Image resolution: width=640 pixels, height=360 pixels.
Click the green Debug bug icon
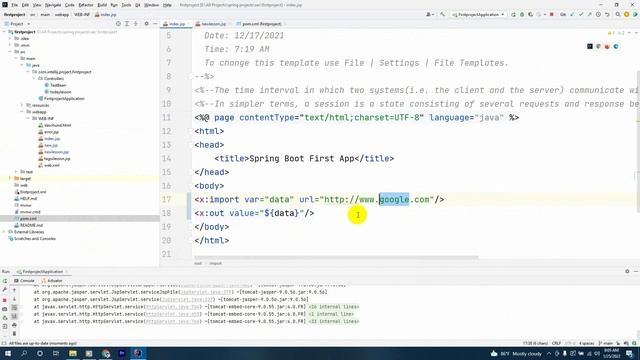522,14
